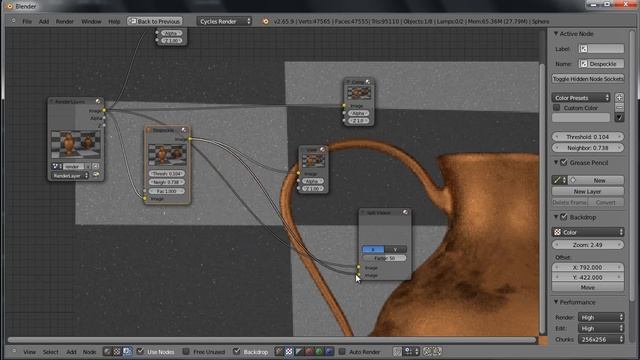Open the View menu in node editor
The width and height of the screenshot is (640, 360).
(29, 352)
